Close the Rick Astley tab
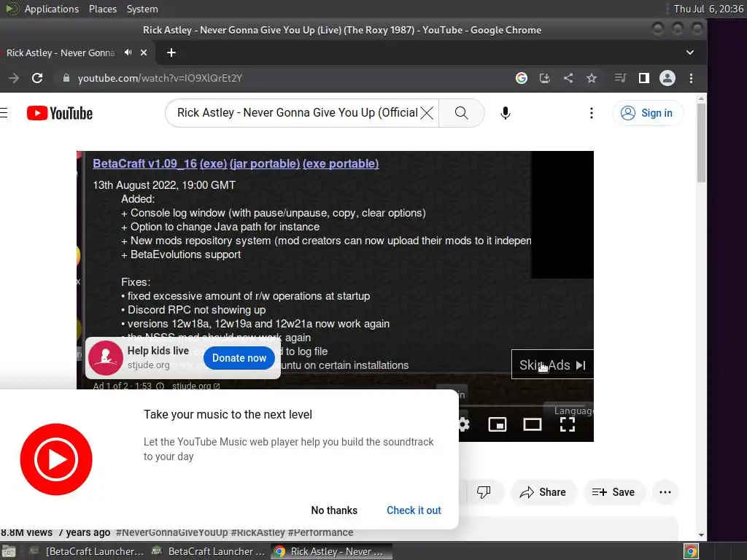The width and height of the screenshot is (747, 560). 144,52
